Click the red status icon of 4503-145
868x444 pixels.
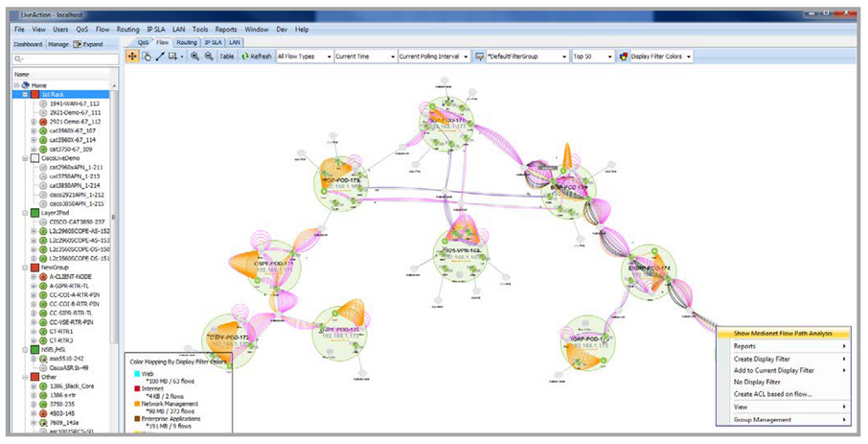pyautogui.click(x=43, y=413)
